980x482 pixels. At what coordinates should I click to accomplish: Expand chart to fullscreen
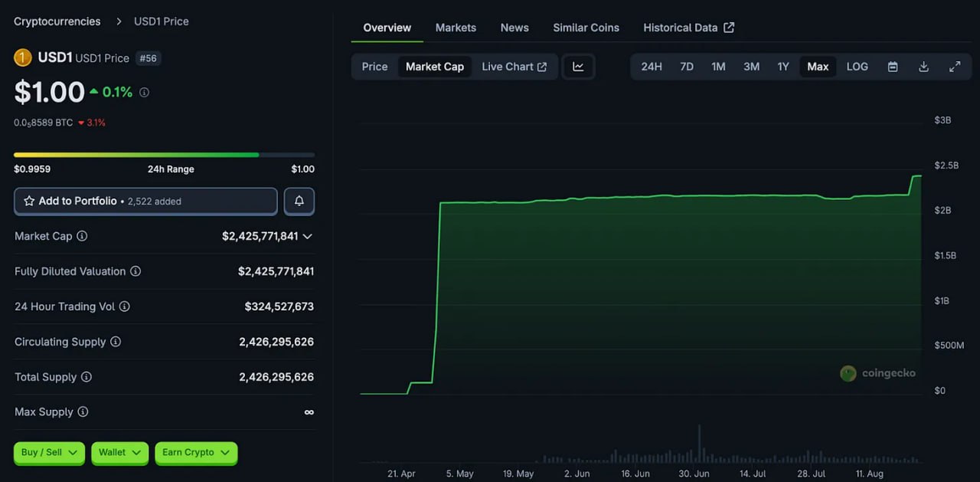(955, 67)
